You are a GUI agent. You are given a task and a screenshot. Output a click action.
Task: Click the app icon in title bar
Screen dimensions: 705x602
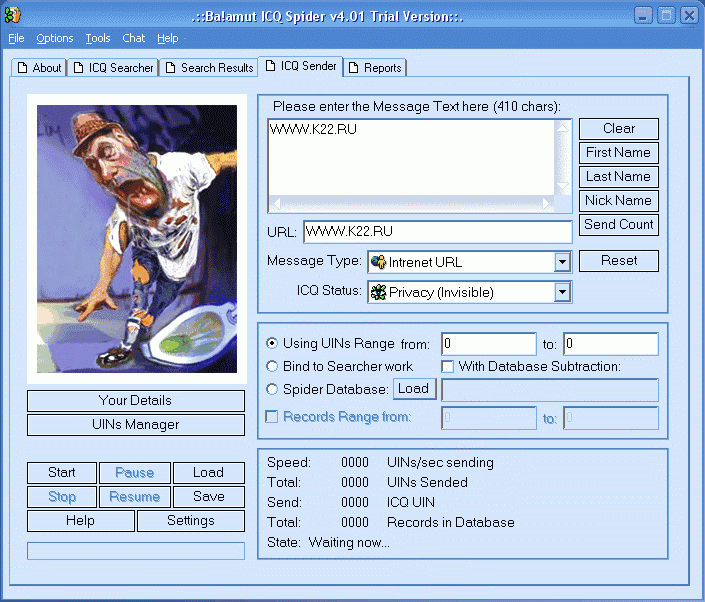(12, 15)
